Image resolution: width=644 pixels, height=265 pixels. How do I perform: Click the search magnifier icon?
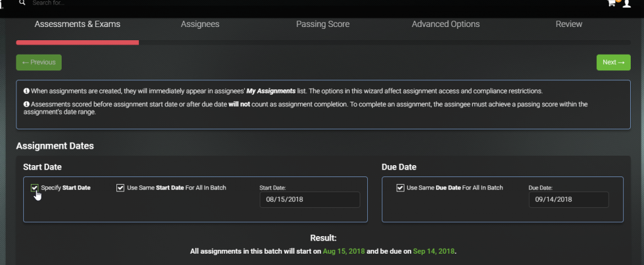(22, 3)
